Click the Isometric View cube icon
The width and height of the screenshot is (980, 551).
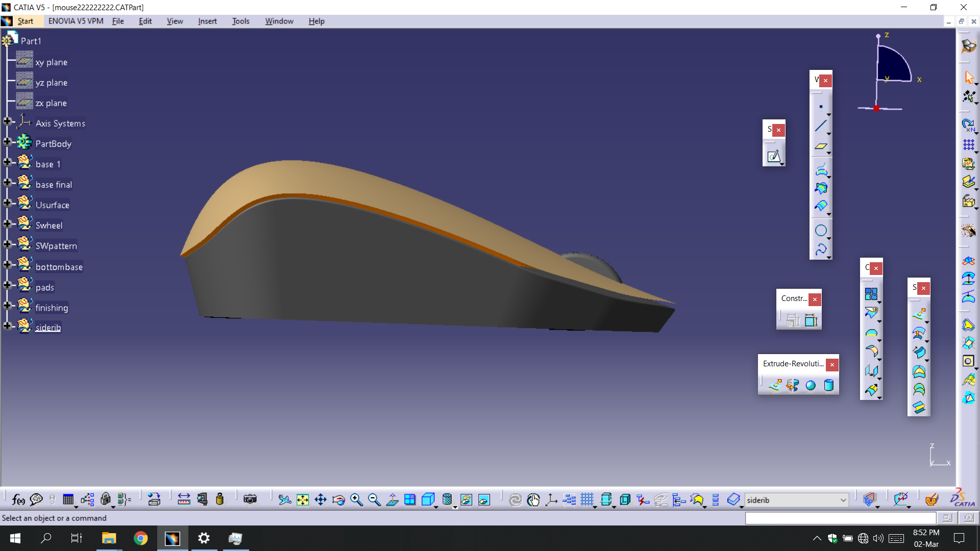[x=428, y=500]
